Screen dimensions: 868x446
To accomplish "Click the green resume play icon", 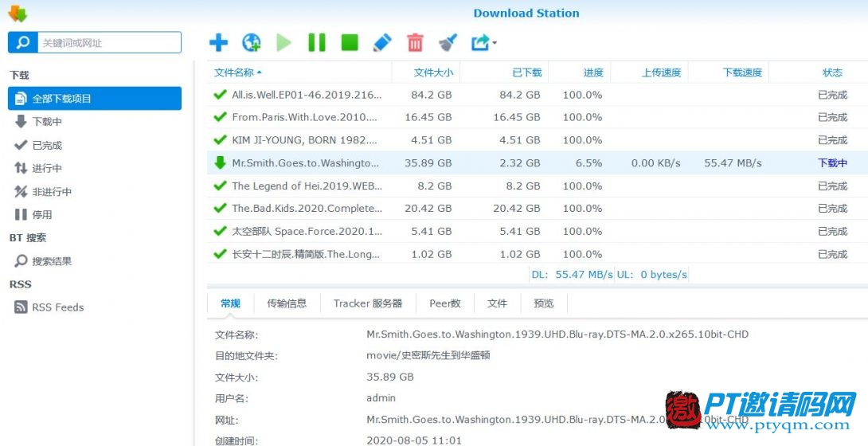I will coord(284,42).
